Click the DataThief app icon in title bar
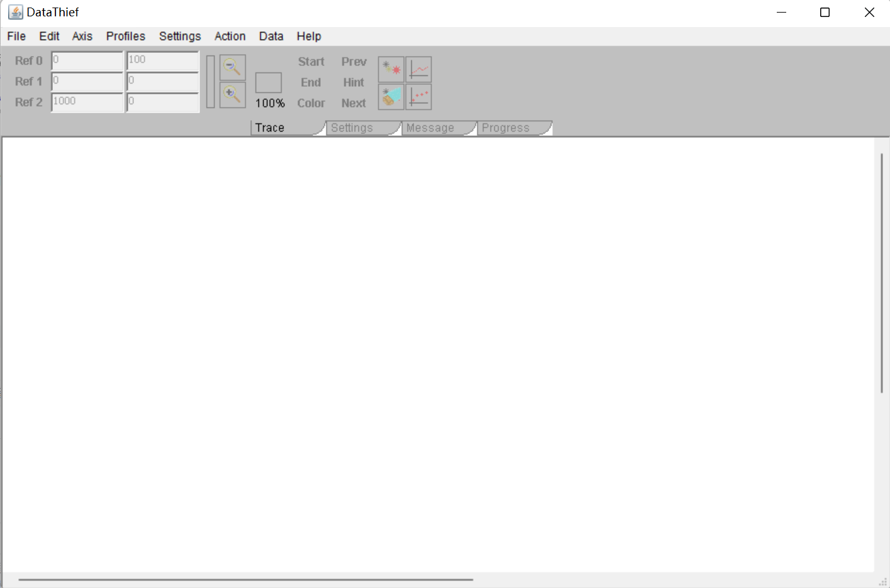This screenshot has width=890, height=588. (16, 12)
